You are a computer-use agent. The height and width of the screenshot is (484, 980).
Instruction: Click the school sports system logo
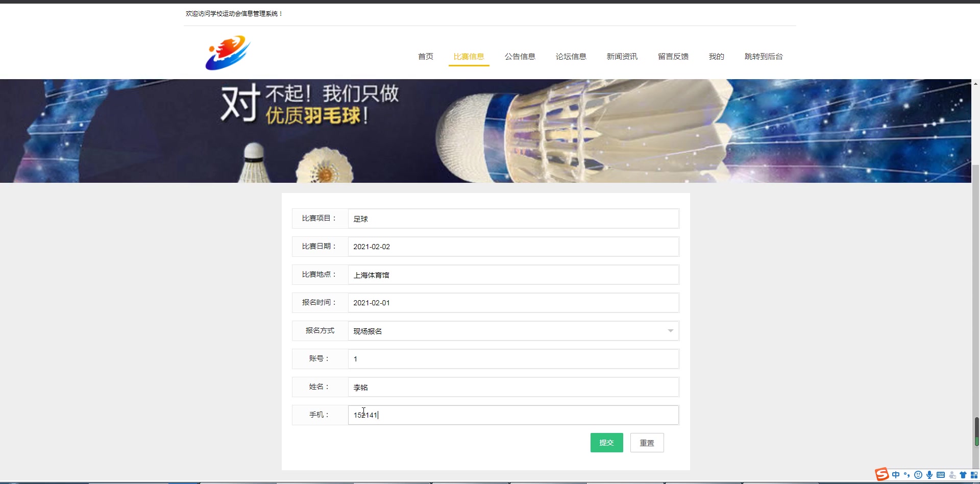point(228,53)
